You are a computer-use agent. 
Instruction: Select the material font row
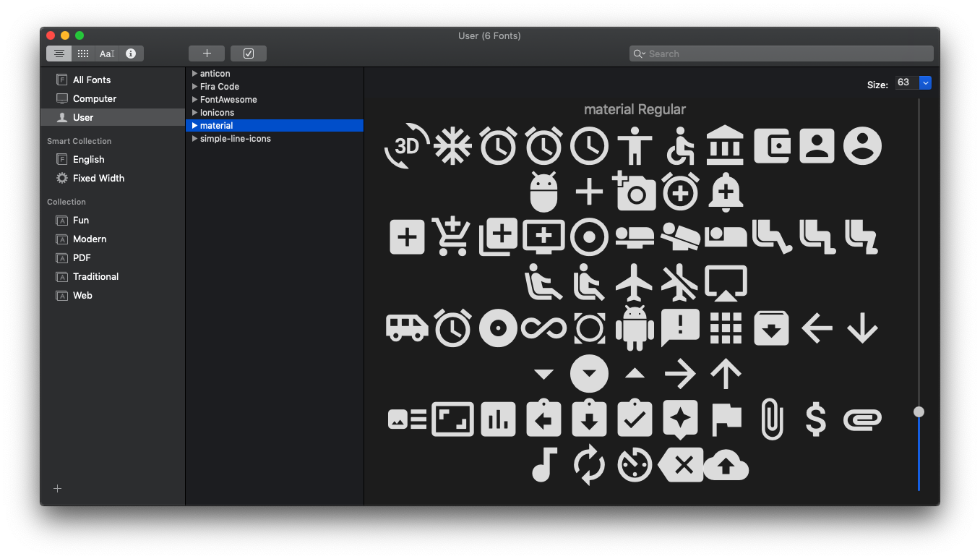275,126
